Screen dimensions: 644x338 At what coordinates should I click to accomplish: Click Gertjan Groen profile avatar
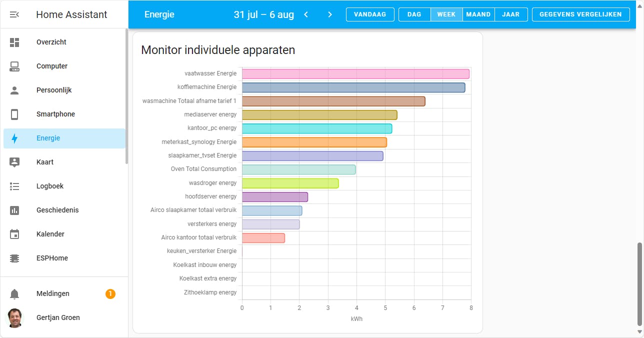tap(15, 318)
